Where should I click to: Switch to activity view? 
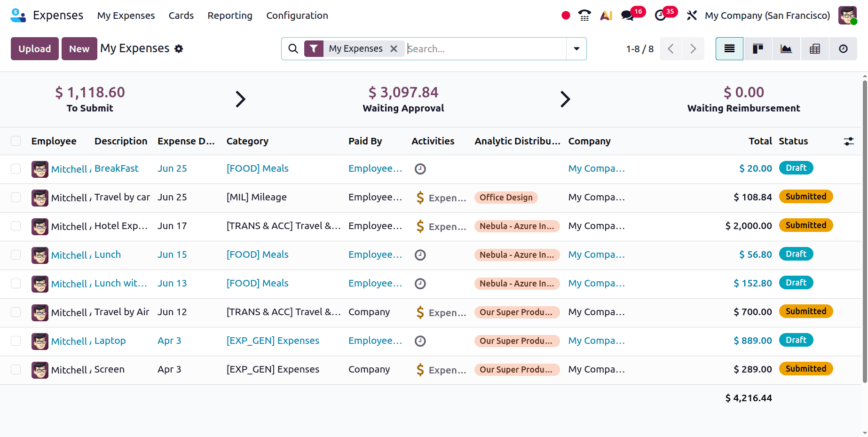(843, 48)
